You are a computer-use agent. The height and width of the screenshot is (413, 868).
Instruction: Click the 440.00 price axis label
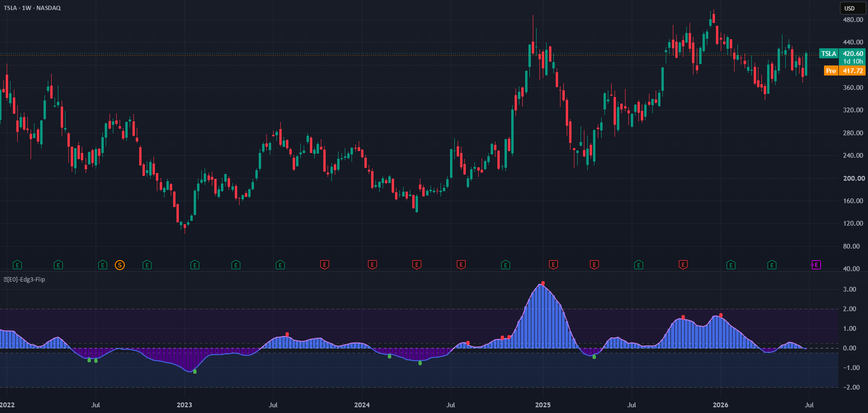(853, 42)
